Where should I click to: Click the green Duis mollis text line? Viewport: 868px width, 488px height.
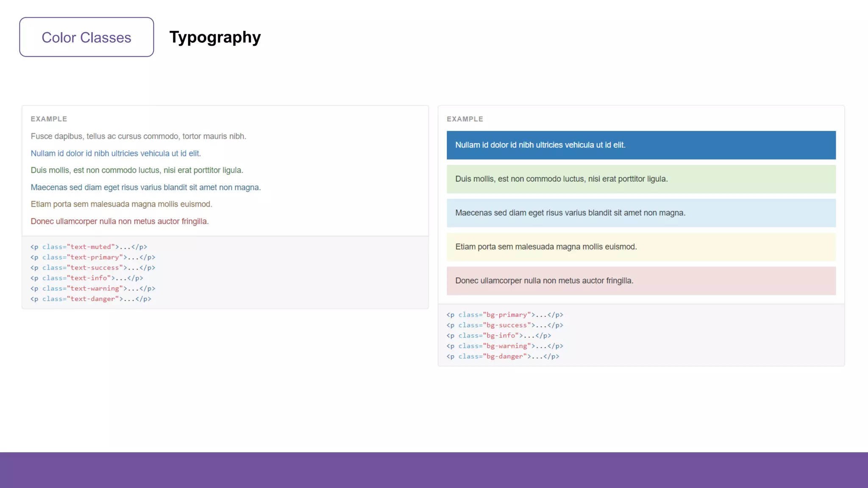[x=136, y=170]
